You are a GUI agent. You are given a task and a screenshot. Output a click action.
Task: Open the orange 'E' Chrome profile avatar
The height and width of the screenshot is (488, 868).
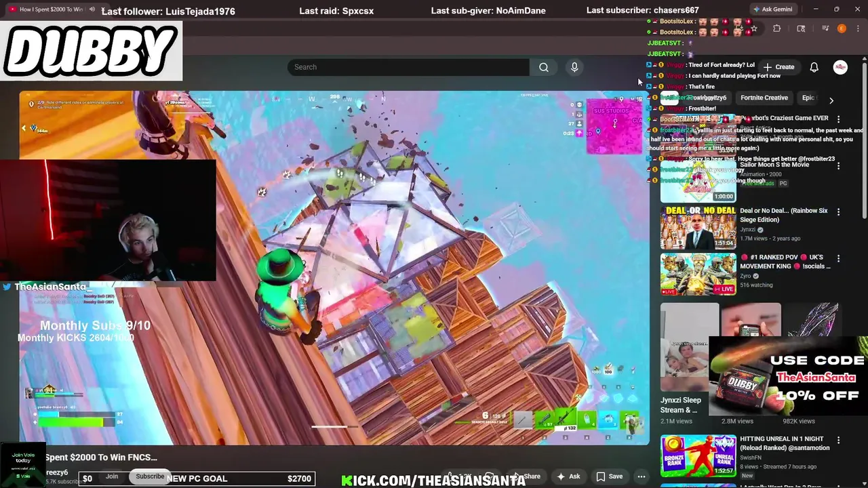coord(842,28)
